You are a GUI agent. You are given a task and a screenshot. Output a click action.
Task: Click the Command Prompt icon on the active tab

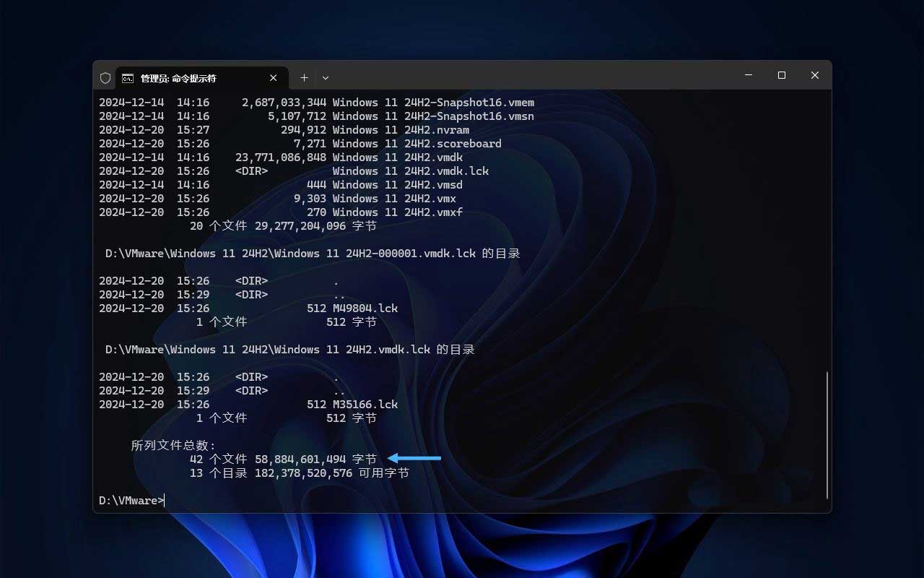click(x=128, y=77)
